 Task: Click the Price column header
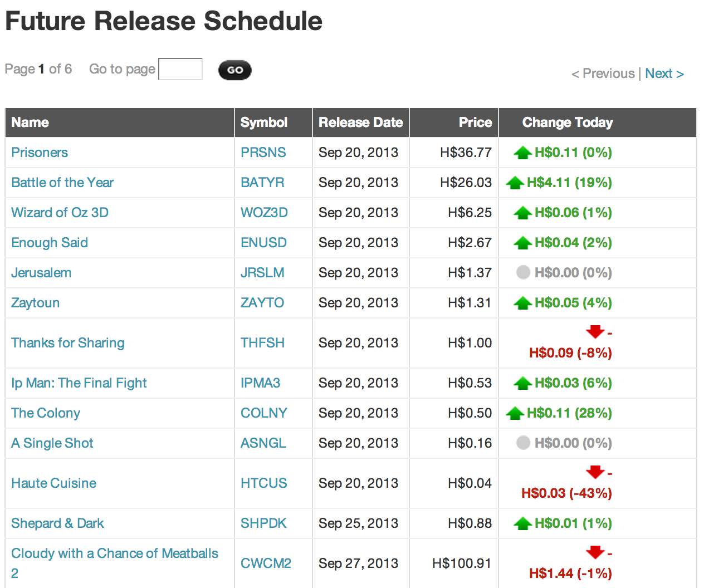point(475,122)
